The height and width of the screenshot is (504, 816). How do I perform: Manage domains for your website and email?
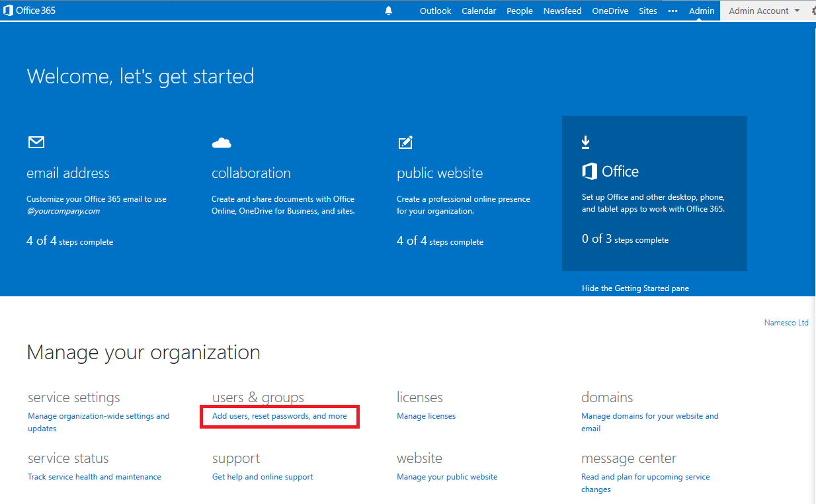pyautogui.click(x=649, y=422)
